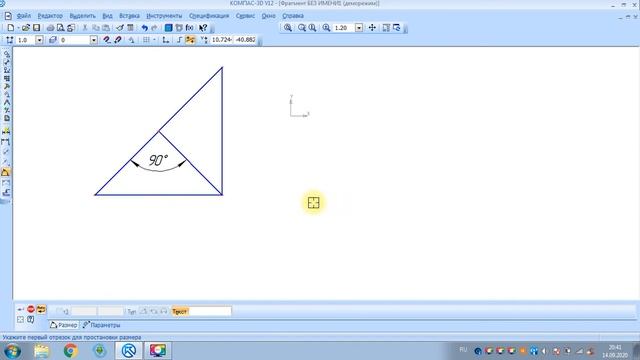Open an existing file

[x=26, y=28]
